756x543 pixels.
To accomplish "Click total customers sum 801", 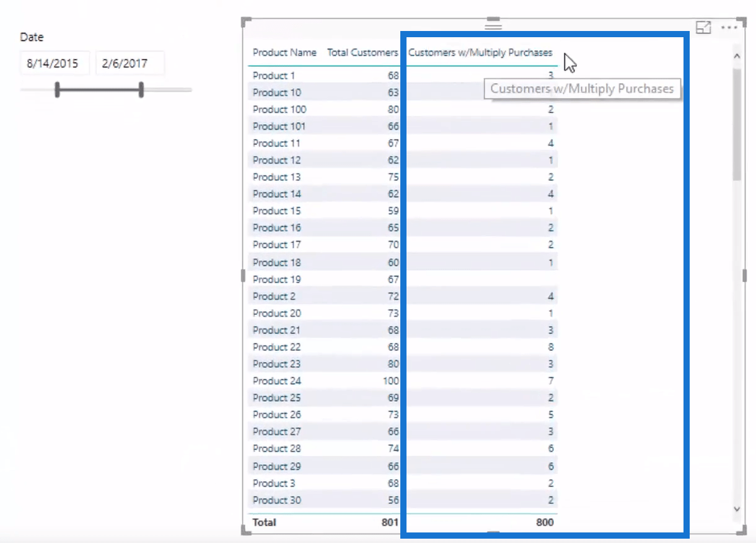I will tap(390, 523).
